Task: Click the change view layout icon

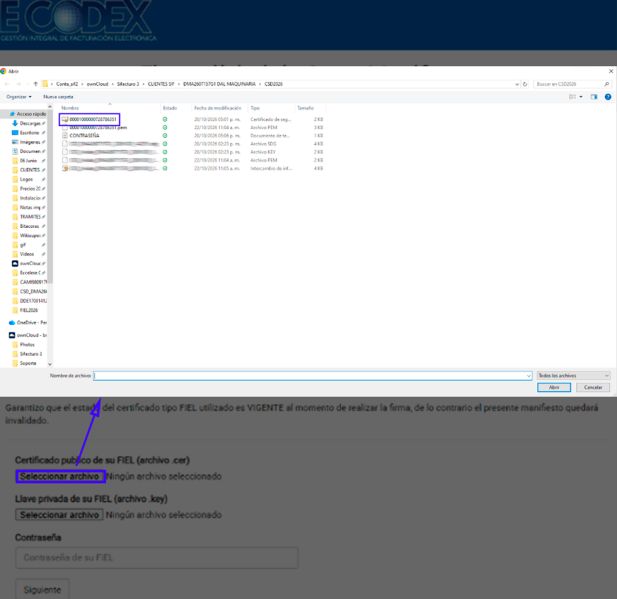Action: click(x=573, y=97)
